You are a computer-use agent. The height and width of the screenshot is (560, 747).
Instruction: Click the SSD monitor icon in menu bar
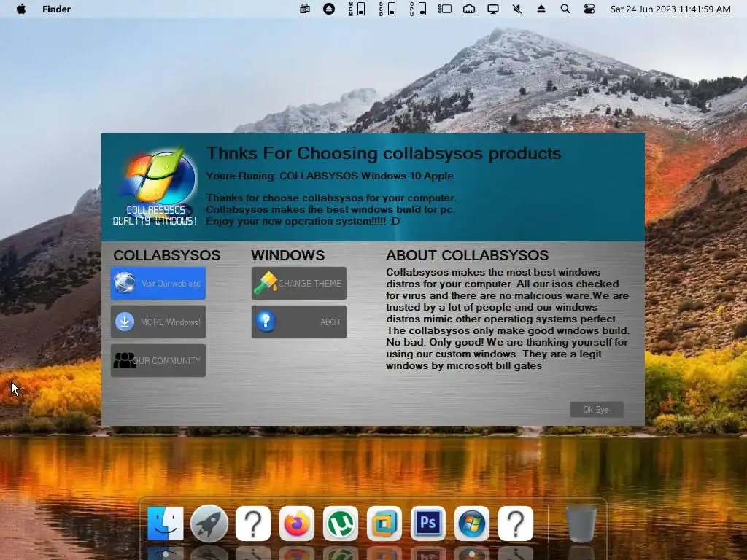click(x=387, y=9)
